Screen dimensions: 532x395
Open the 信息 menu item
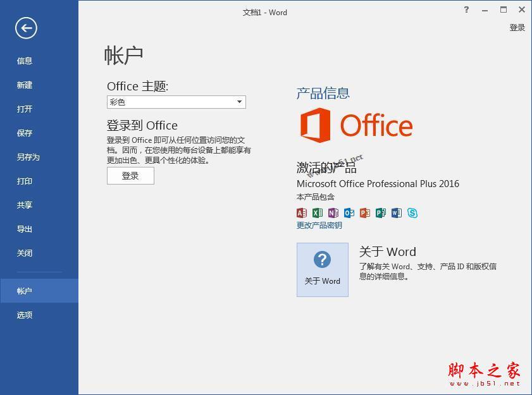[25, 61]
